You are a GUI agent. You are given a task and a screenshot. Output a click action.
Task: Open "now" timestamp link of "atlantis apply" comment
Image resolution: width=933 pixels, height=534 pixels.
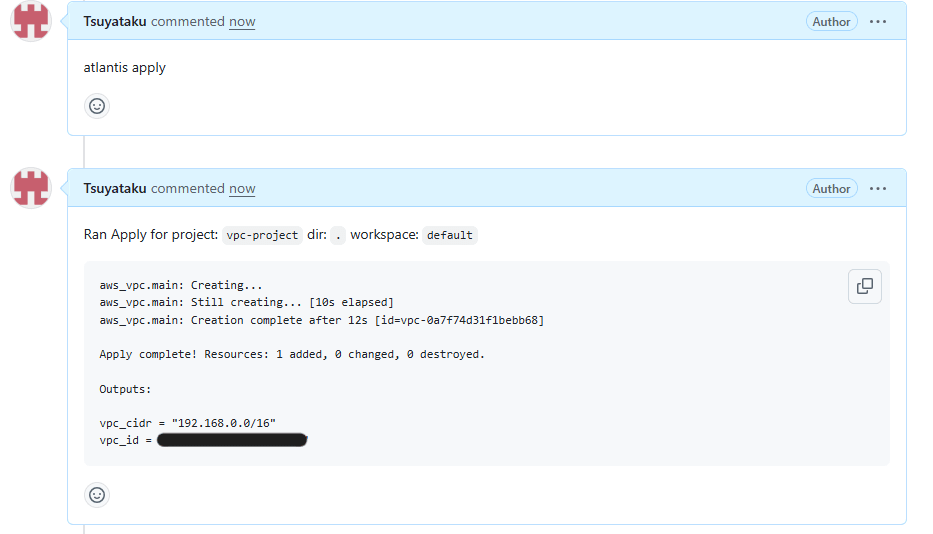tap(242, 22)
